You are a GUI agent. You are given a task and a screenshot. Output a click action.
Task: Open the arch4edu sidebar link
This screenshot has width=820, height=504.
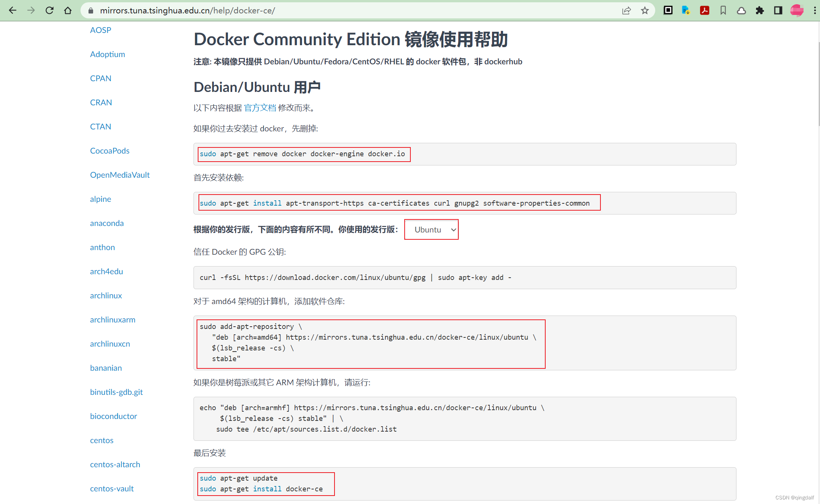point(106,271)
